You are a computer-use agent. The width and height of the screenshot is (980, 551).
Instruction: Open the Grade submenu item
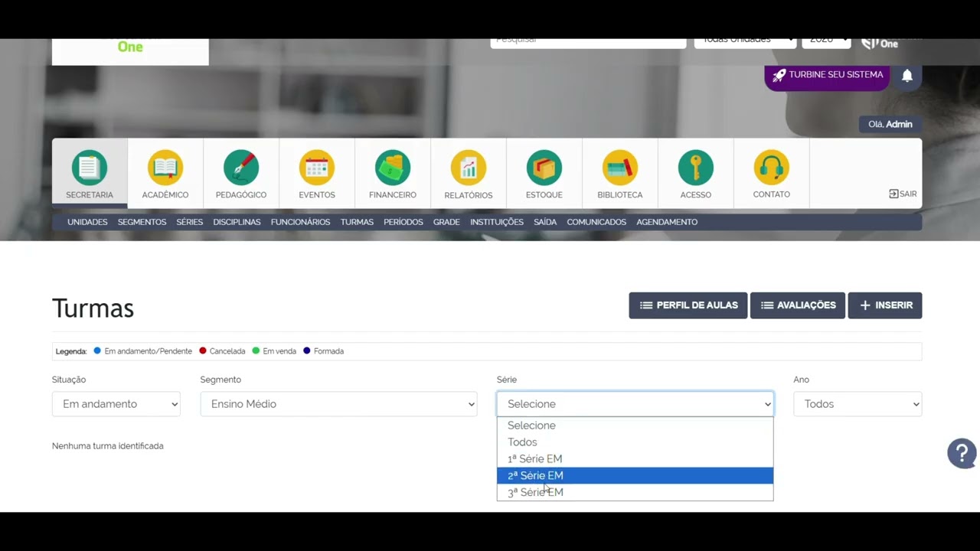click(x=446, y=222)
